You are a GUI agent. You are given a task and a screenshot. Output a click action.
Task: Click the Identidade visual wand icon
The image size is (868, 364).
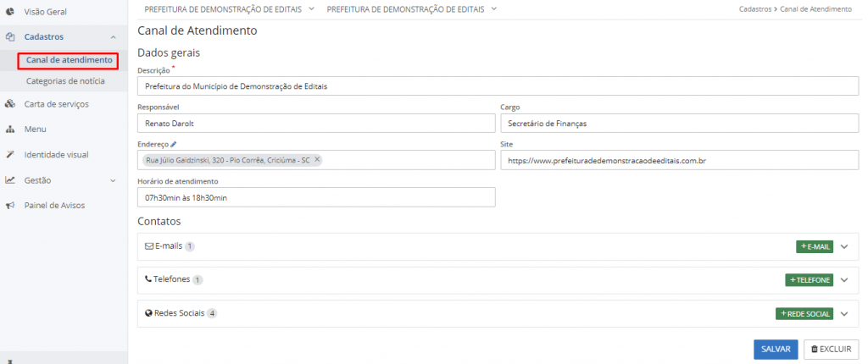pyautogui.click(x=9, y=155)
